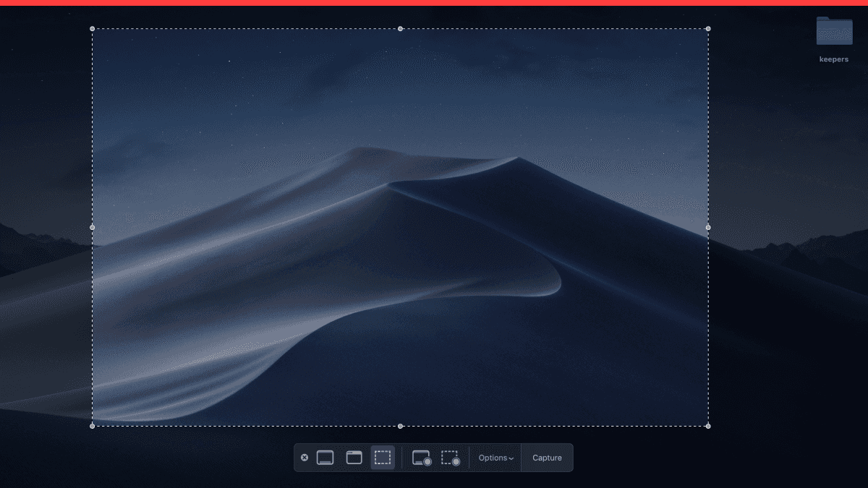Click inside the highlighted selection area
The image size is (868, 488).
(x=400, y=227)
